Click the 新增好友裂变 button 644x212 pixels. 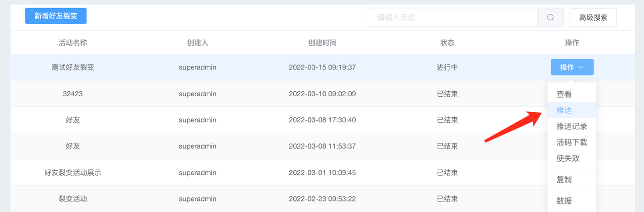pyautogui.click(x=56, y=16)
